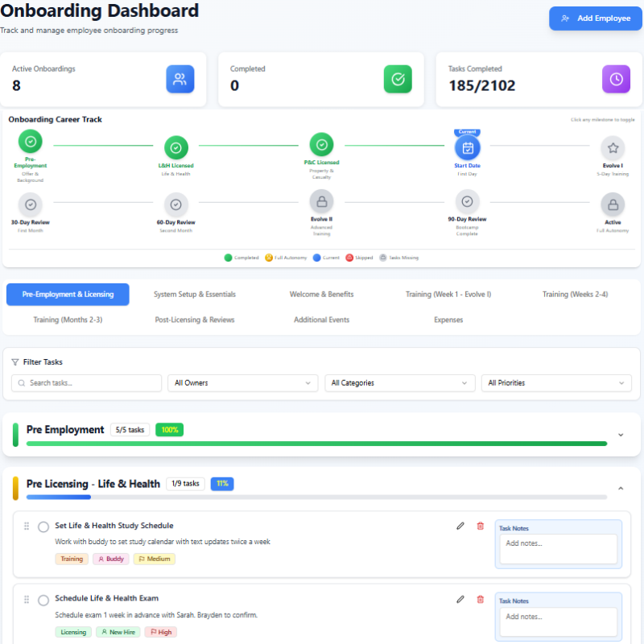This screenshot has width=644, height=644.
Task: Open Training (Months 2-3) tab
Action: [68, 320]
